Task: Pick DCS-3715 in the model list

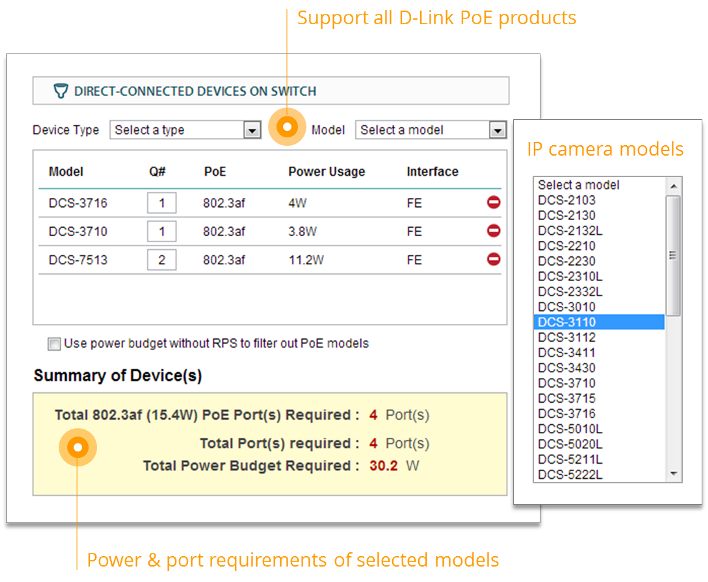Action: (x=599, y=398)
